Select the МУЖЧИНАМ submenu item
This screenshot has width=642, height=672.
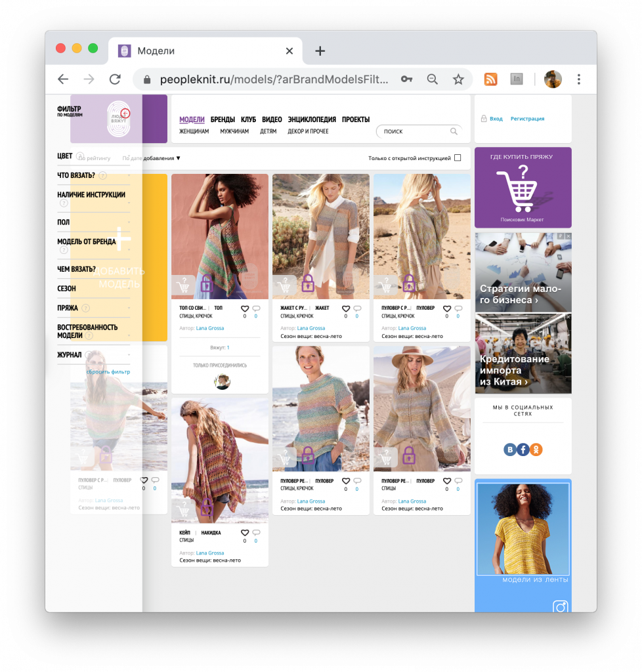234,131
